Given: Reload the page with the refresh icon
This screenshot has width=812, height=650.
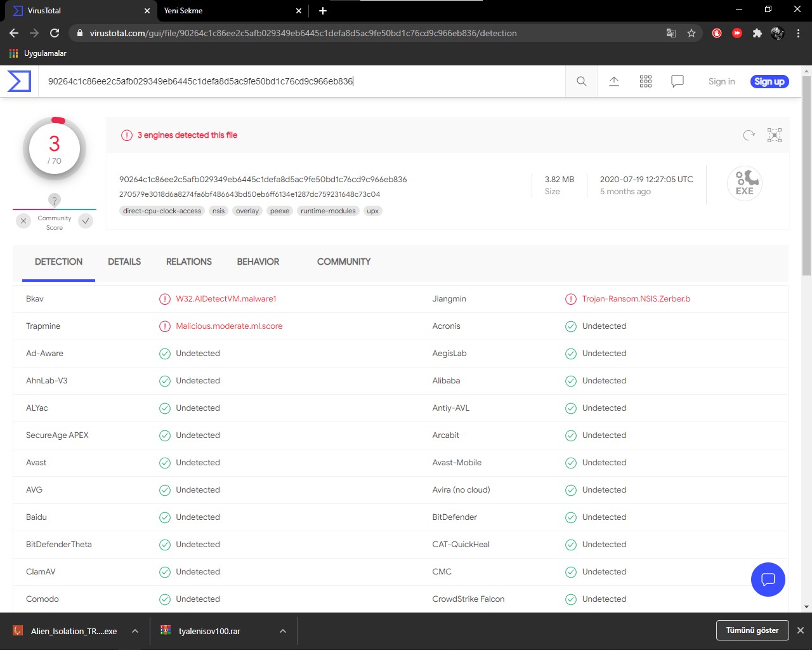Looking at the screenshot, I should pos(55,33).
